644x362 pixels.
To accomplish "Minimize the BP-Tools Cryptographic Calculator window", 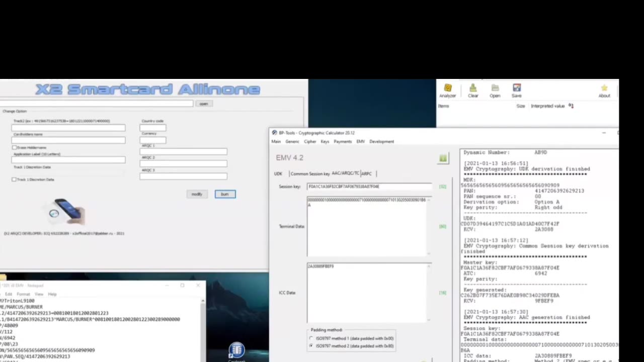I will tap(604, 133).
